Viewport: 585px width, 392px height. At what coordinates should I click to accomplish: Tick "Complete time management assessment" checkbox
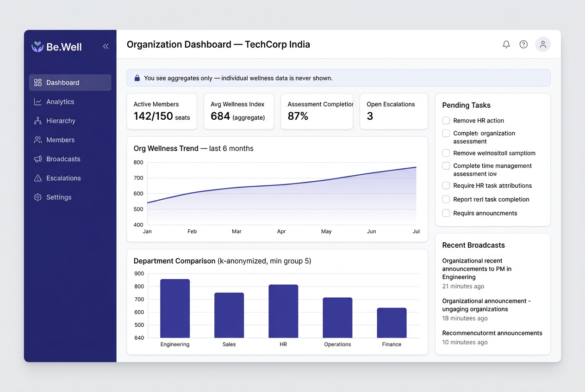click(446, 165)
